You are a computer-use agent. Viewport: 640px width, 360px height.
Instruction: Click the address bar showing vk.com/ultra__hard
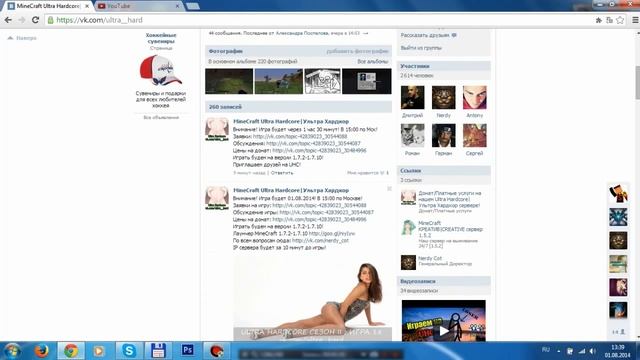point(318,20)
